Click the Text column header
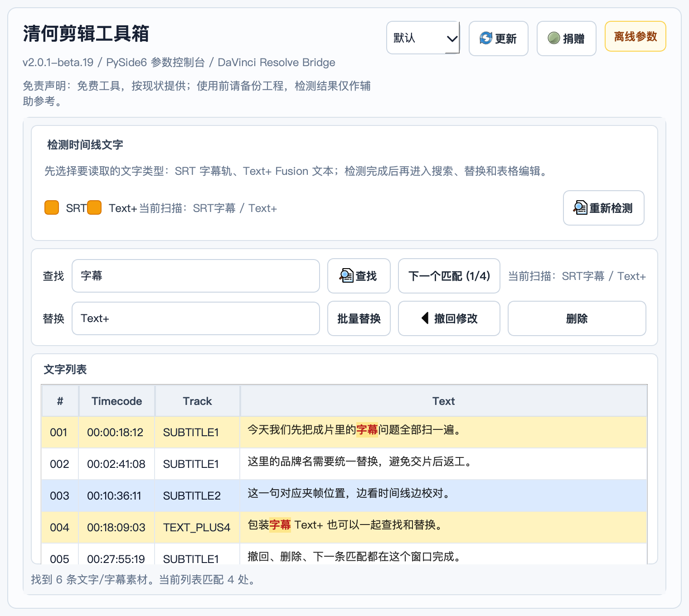Screen dimensions: 689x616 (444, 401)
